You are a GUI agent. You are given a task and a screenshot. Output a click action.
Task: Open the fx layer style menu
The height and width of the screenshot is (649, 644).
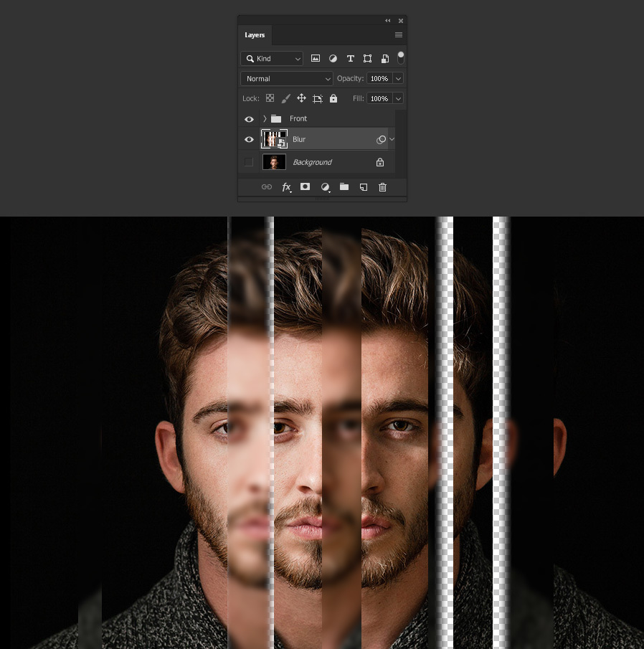(286, 187)
